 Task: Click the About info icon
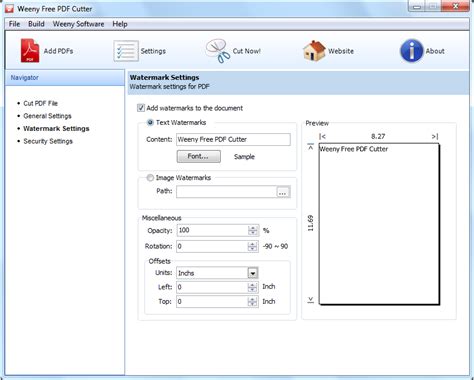[411, 51]
